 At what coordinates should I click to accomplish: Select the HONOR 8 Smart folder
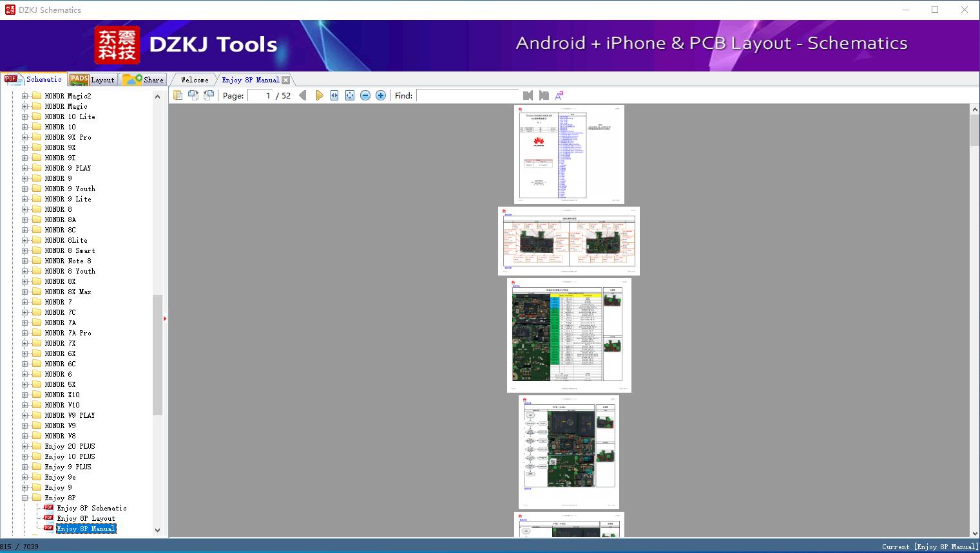tap(70, 250)
